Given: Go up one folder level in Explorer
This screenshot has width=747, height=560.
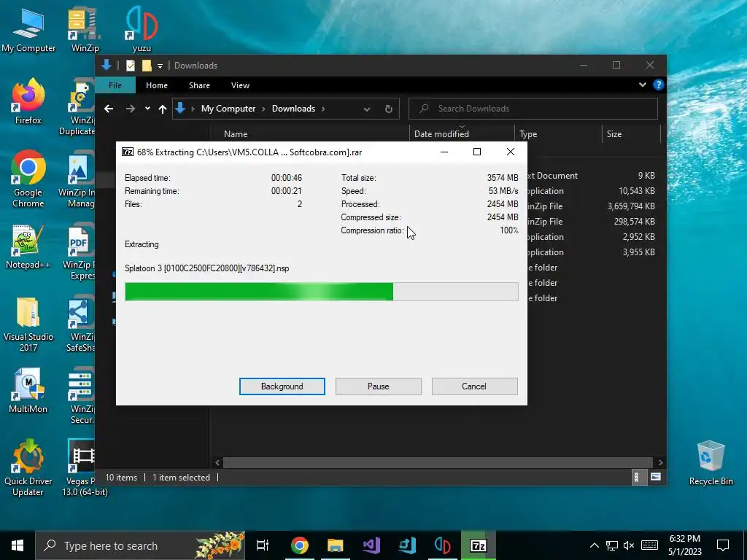Looking at the screenshot, I should point(163,109).
